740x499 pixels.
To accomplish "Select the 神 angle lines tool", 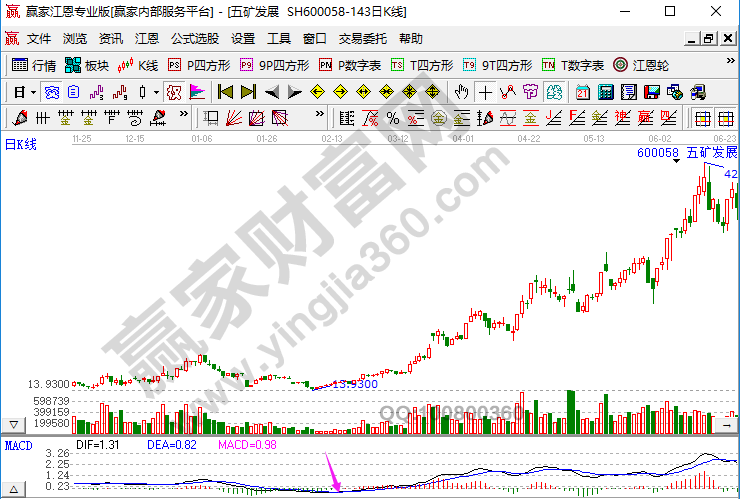I will (x=622, y=118).
